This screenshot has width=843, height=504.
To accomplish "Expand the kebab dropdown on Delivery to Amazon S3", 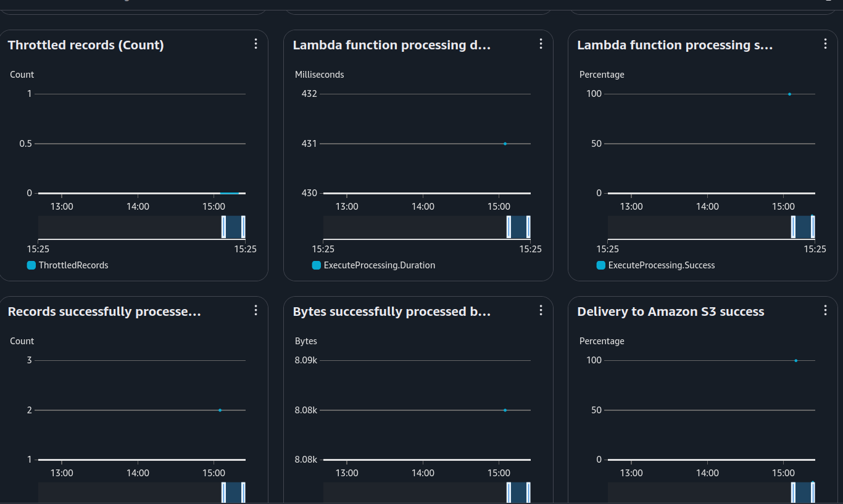I will [825, 310].
